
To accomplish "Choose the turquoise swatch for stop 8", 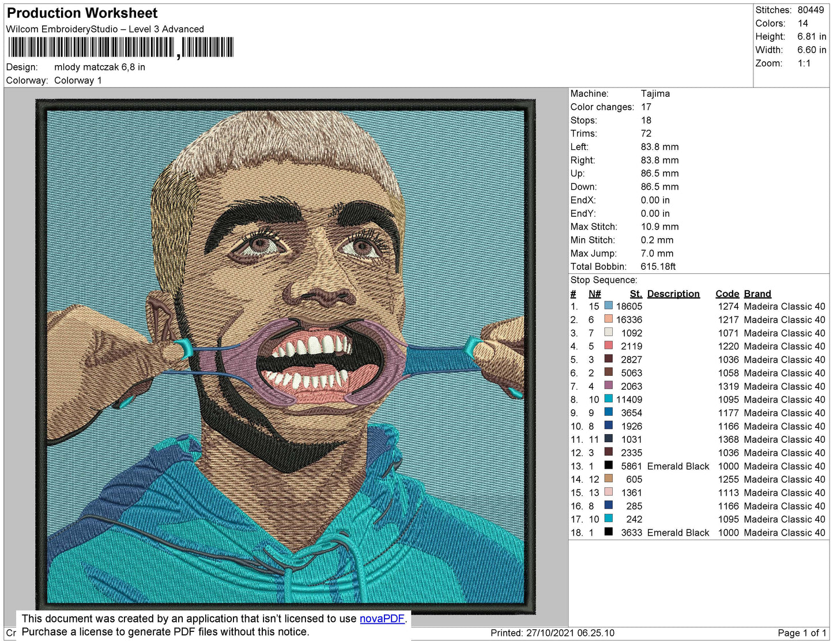I will [x=608, y=399].
